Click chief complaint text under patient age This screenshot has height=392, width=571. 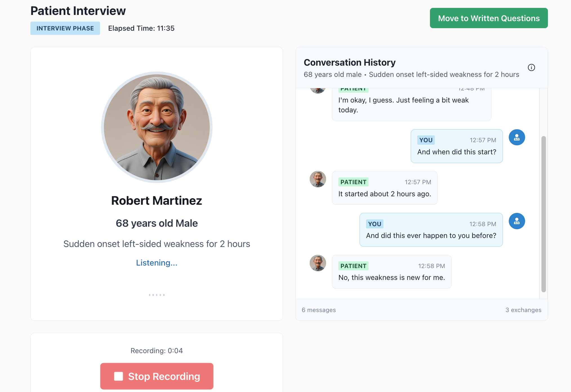pyautogui.click(x=157, y=244)
